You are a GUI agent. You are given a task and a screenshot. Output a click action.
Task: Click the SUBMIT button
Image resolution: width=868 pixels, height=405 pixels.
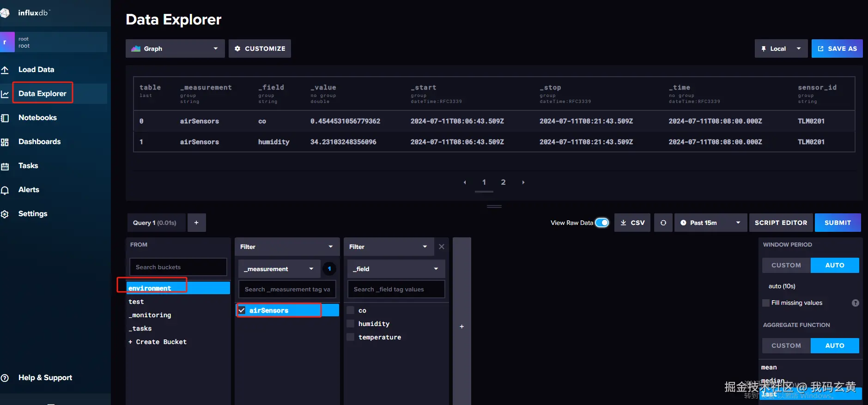[838, 223]
